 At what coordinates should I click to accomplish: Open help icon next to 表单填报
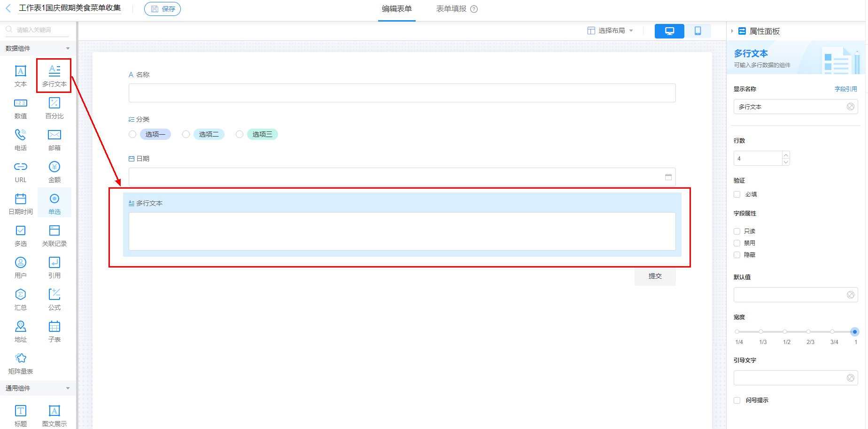point(474,9)
